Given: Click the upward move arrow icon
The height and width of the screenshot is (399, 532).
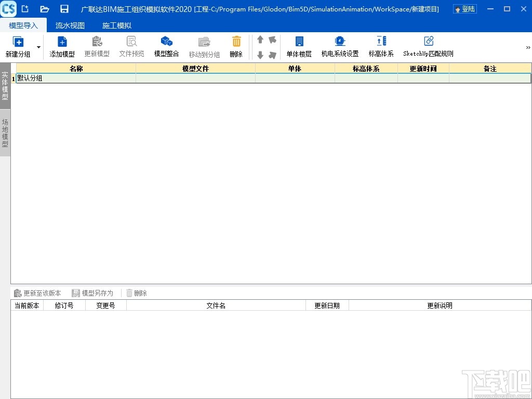Looking at the screenshot, I should pyautogui.click(x=260, y=38).
